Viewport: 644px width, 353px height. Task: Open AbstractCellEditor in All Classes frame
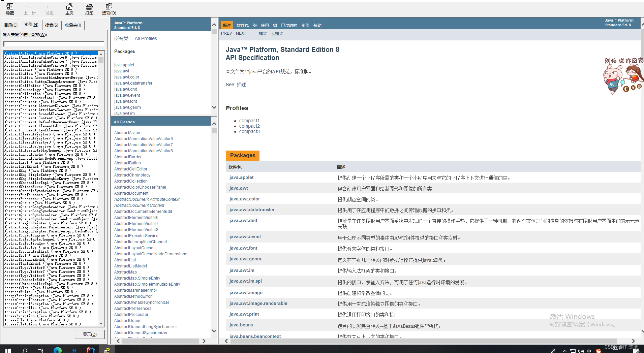coord(131,169)
